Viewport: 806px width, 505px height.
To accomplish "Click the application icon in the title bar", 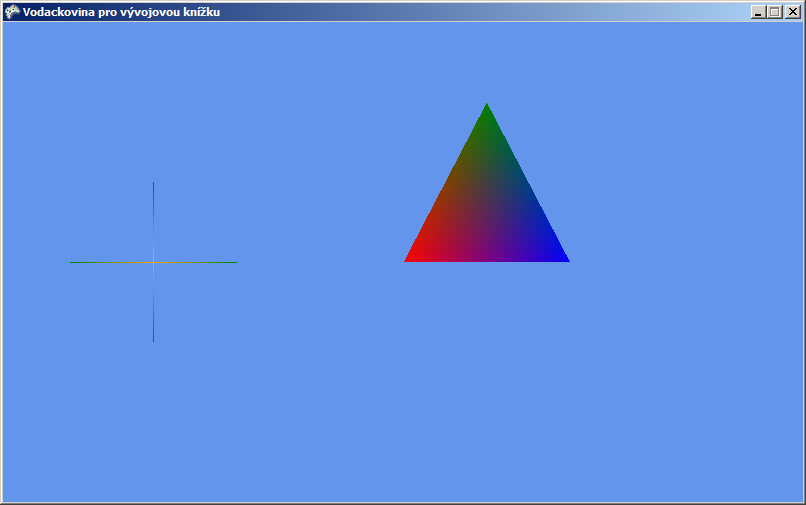I will (12, 12).
